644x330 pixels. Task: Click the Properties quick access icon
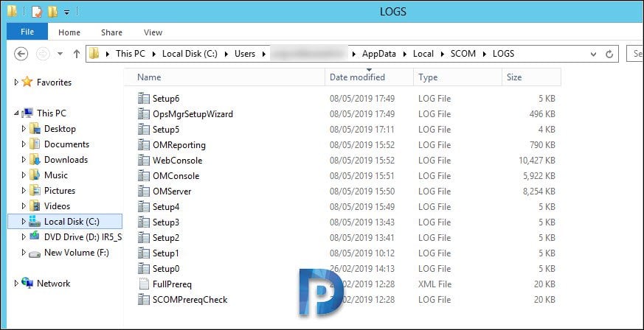[x=37, y=12]
